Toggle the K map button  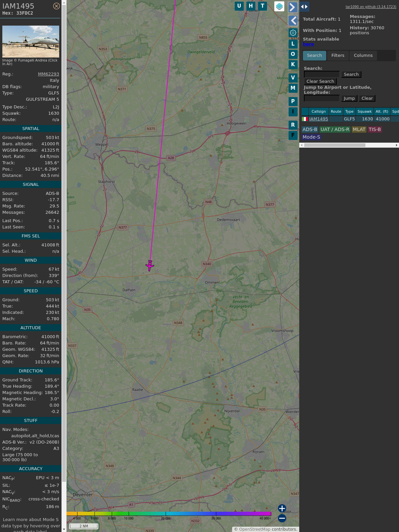[293, 65]
